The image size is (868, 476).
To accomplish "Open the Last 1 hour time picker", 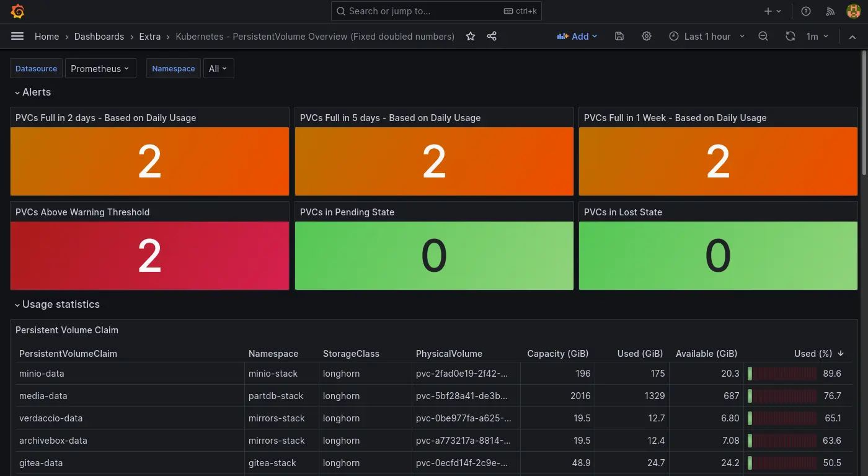I will pyautogui.click(x=707, y=37).
